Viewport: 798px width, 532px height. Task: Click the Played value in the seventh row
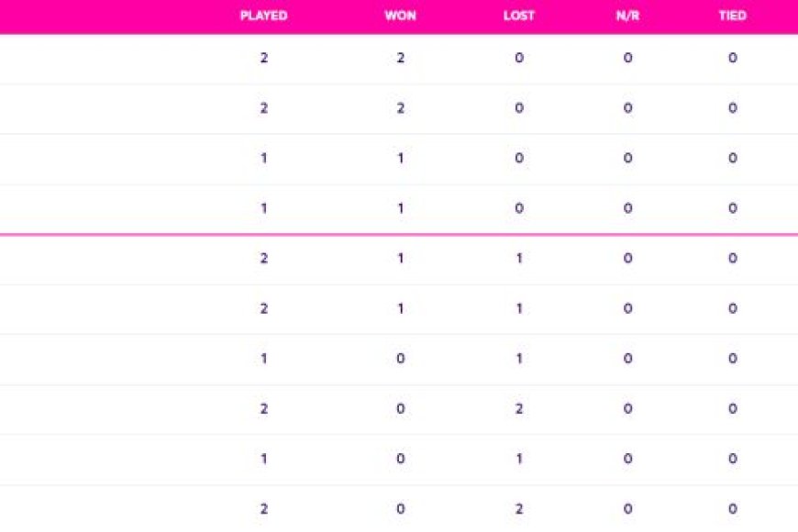(264, 359)
